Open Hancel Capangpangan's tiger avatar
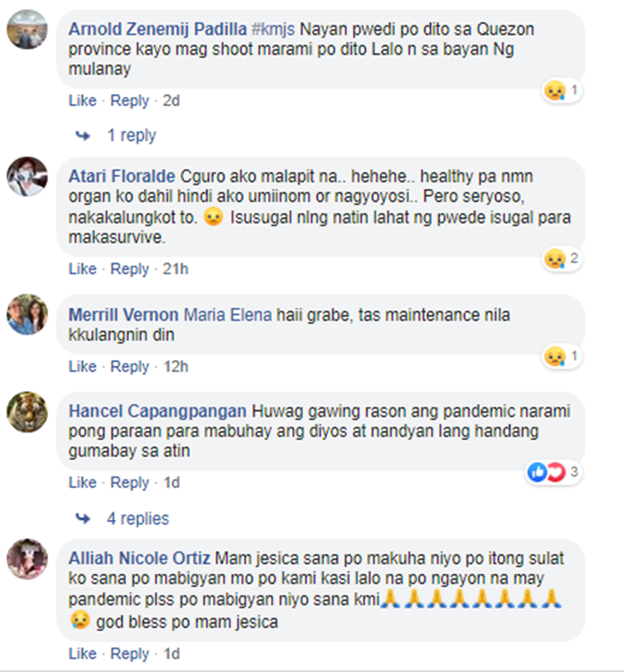Screen dimensions: 624x672 [27, 412]
